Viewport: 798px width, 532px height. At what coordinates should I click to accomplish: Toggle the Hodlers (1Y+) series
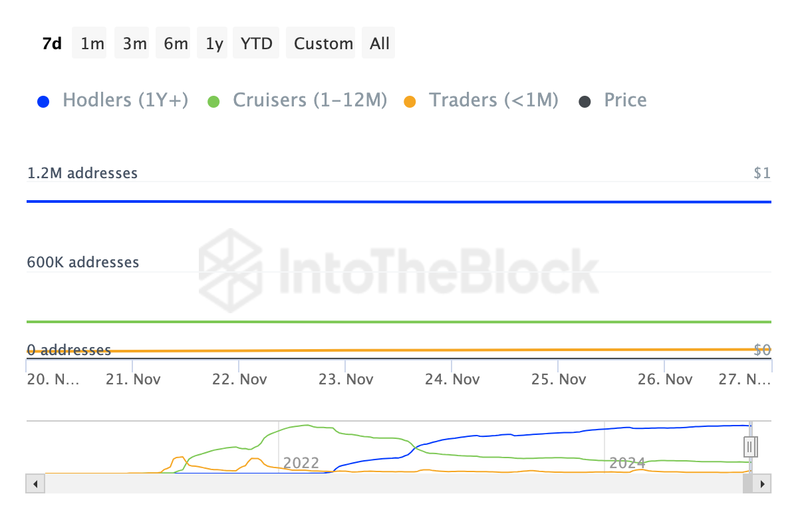click(x=125, y=100)
